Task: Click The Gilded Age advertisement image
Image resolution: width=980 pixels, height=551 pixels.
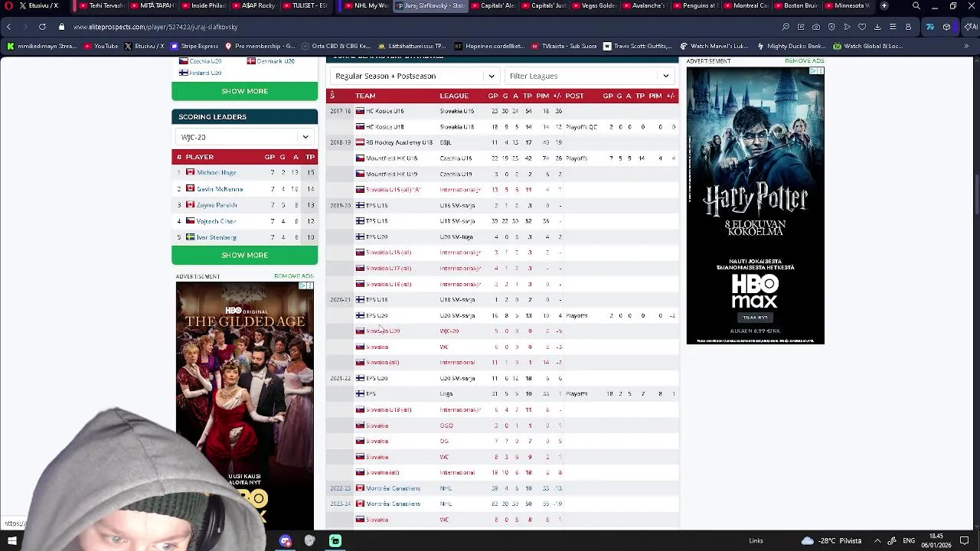Action: (x=244, y=406)
